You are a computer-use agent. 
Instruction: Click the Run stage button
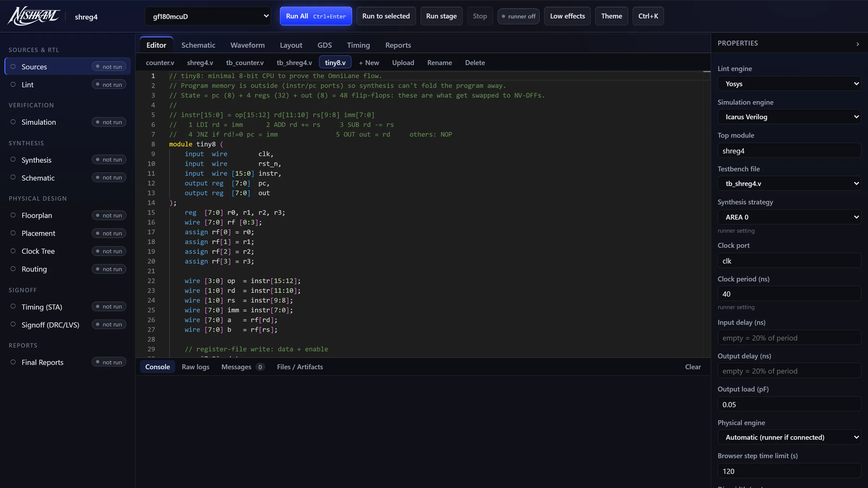[x=441, y=16]
